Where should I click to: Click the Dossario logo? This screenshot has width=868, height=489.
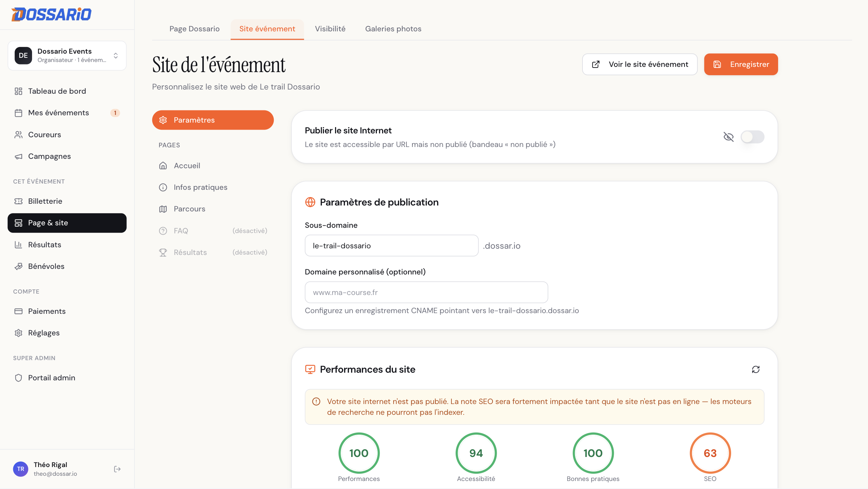click(x=52, y=14)
